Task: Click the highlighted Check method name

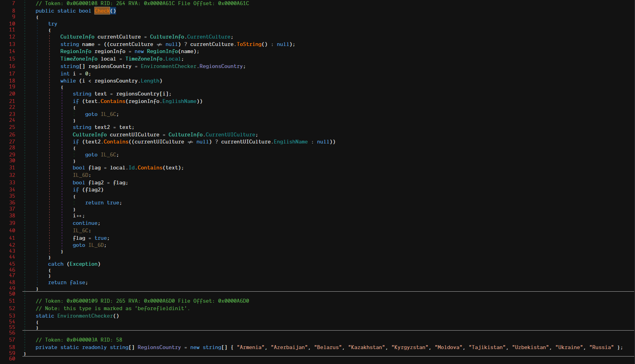Action: 102,11
